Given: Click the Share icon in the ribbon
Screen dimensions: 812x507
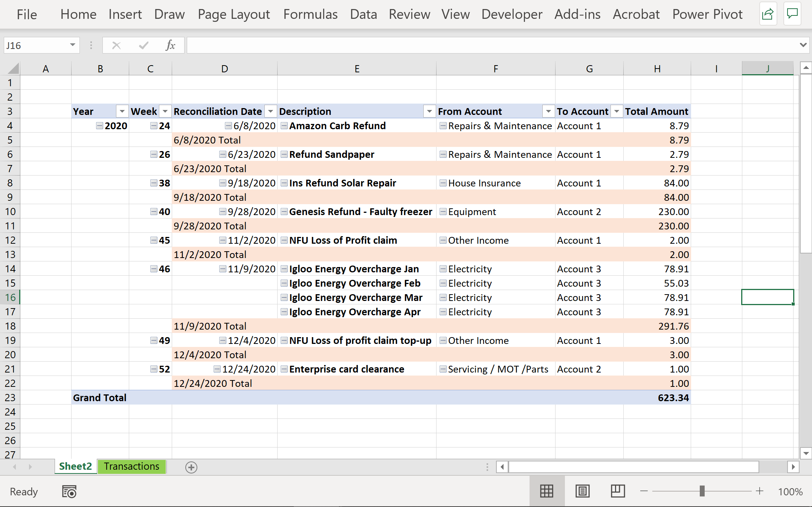Looking at the screenshot, I should tap(768, 14).
